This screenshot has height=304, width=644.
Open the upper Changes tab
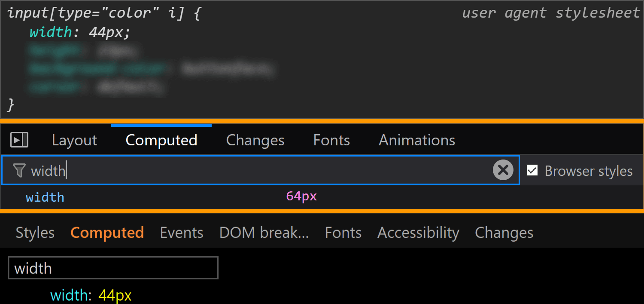point(255,140)
